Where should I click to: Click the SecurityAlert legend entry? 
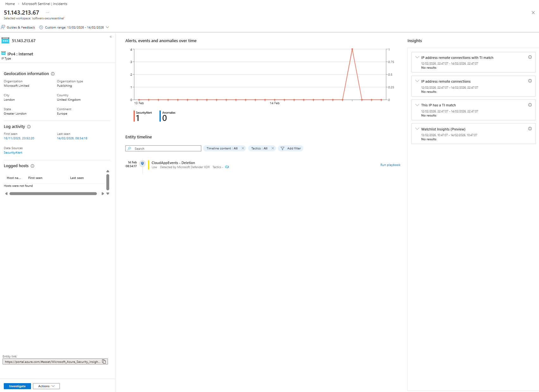tap(143, 116)
